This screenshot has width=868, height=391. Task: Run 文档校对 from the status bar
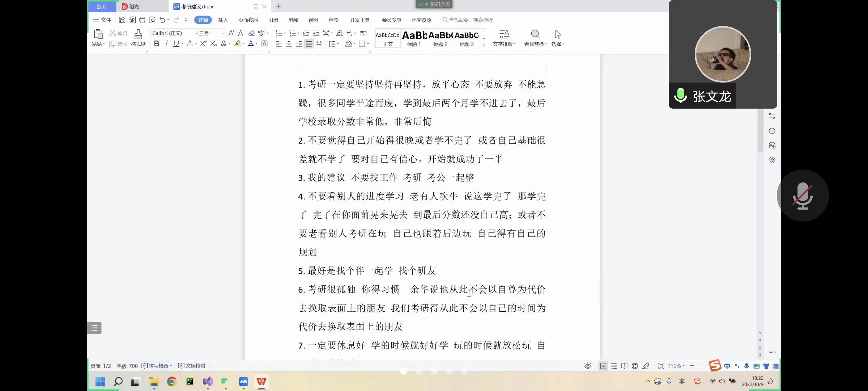[x=195, y=366]
